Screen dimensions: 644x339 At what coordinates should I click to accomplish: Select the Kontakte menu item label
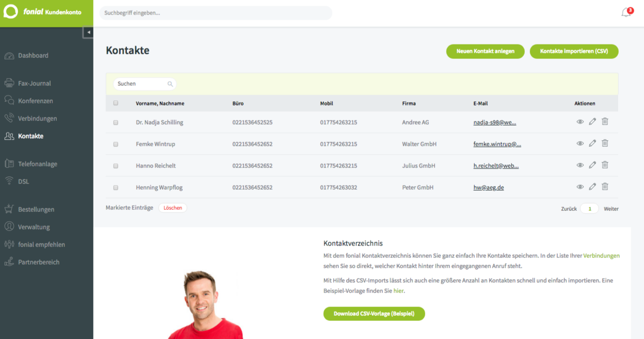pyautogui.click(x=30, y=136)
